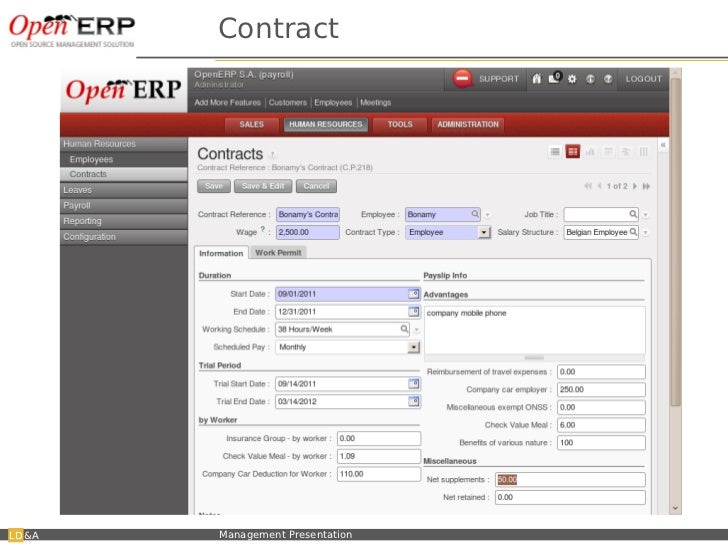Open the Customers shortcut

287,102
